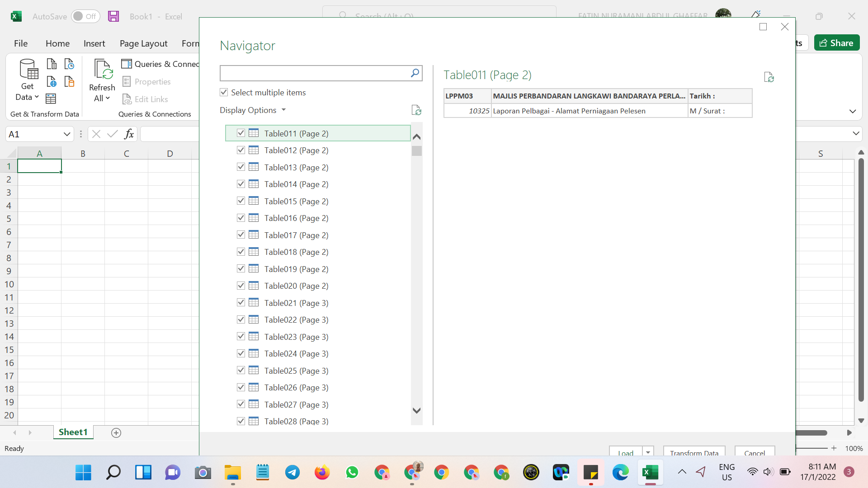This screenshot has width=868, height=488.
Task: Click the Transform Data button
Action: pyautogui.click(x=694, y=452)
